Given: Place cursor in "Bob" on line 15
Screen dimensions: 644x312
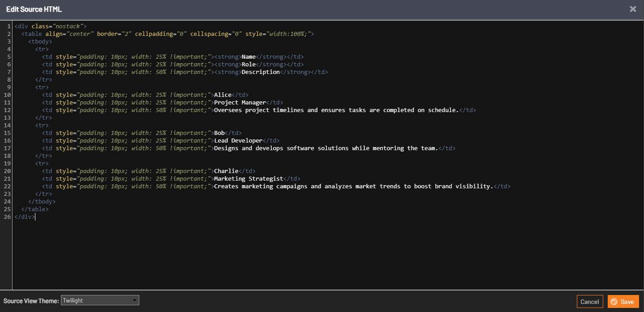Looking at the screenshot, I should pyautogui.click(x=219, y=133).
